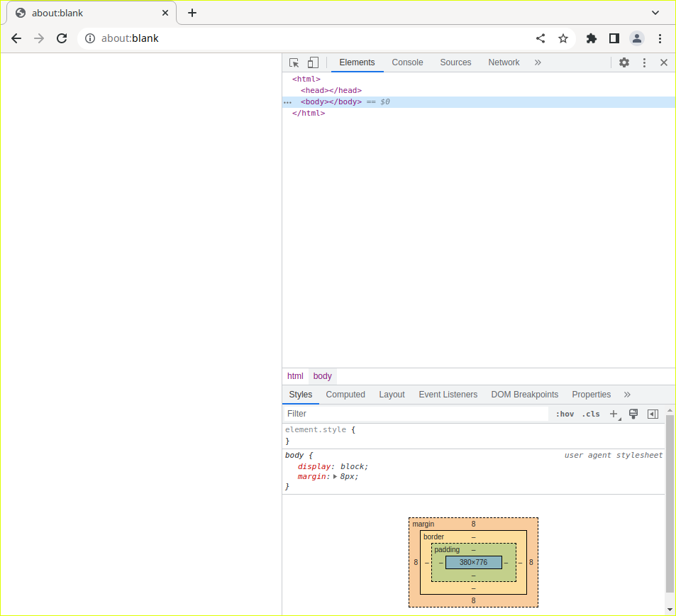Activate the inspect element picker tool
This screenshot has width=676, height=616.
(294, 62)
